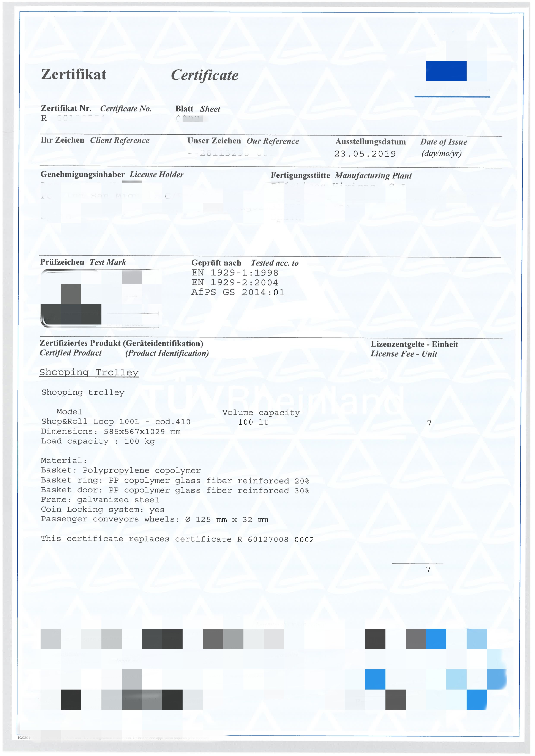Click the 'This certificate replaces certificate' line
535x756 pixels.
177,539
